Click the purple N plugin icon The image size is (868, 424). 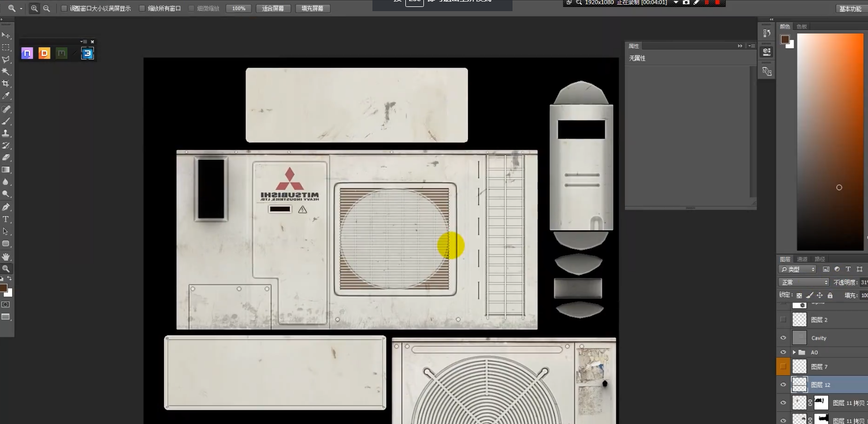click(27, 53)
